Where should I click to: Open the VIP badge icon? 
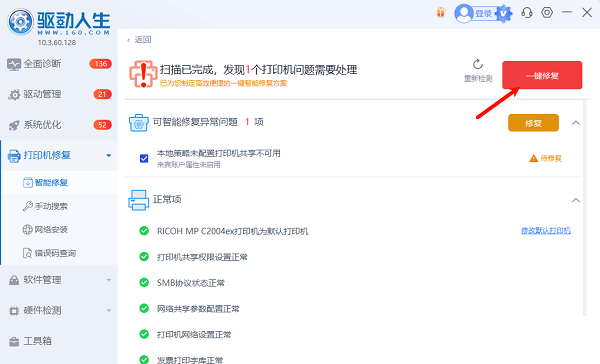(504, 14)
